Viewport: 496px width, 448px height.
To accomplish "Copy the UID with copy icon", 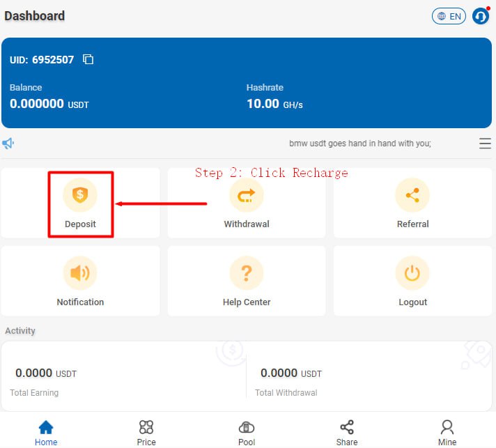I will (88, 59).
